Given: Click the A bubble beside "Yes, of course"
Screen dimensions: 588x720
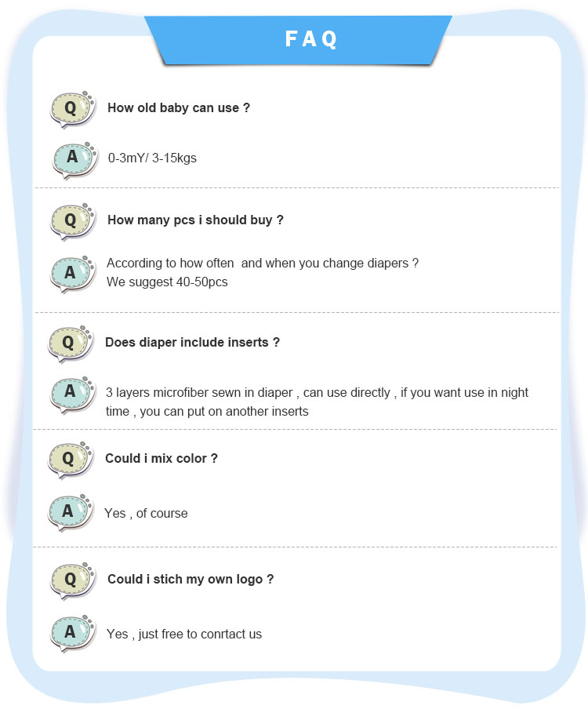Looking at the screenshot, I should tap(68, 511).
